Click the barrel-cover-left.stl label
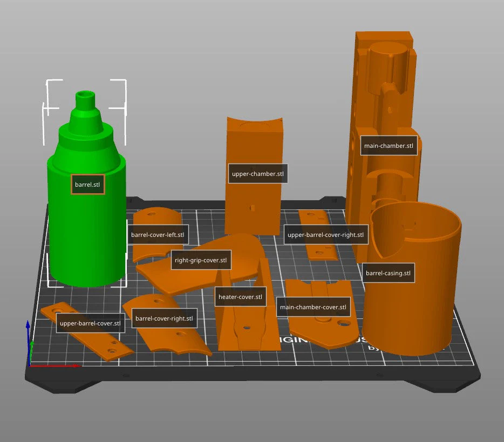The image size is (504, 442). click(158, 235)
